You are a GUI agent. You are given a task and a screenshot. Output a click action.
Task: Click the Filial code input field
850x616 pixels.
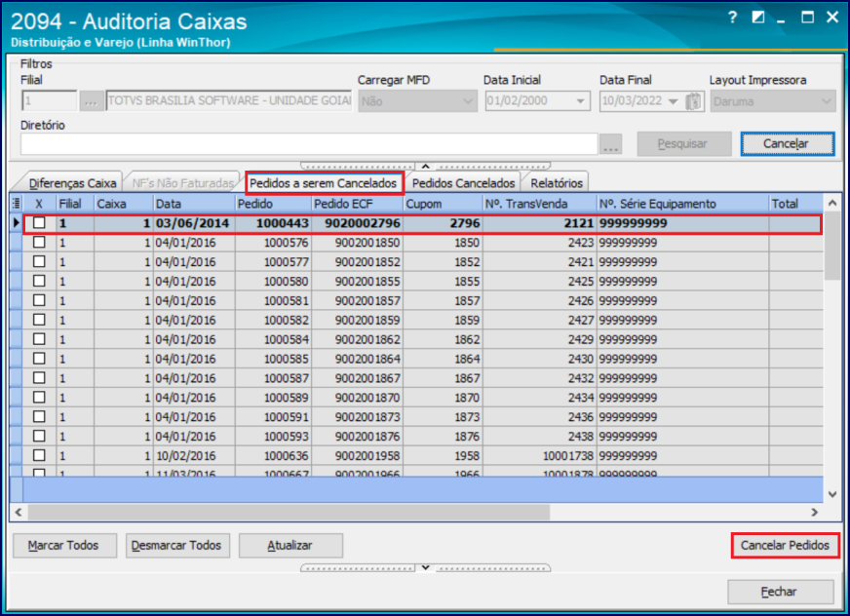click(x=49, y=101)
